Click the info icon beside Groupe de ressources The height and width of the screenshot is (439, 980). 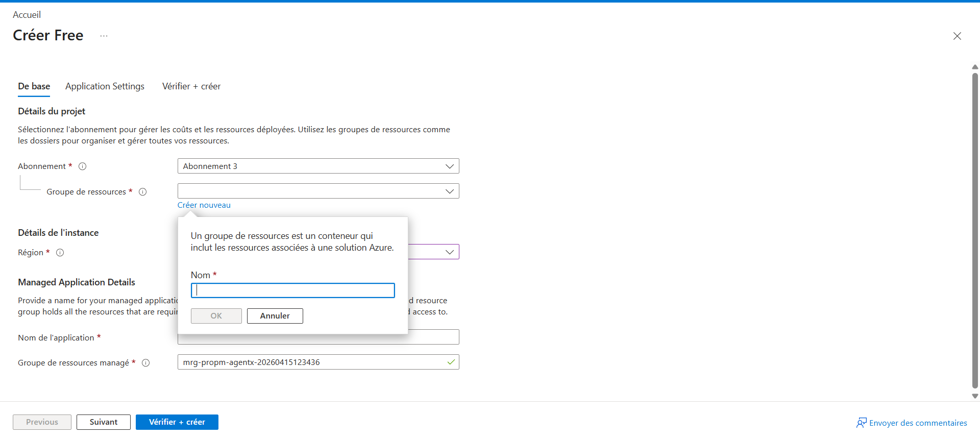pos(143,192)
